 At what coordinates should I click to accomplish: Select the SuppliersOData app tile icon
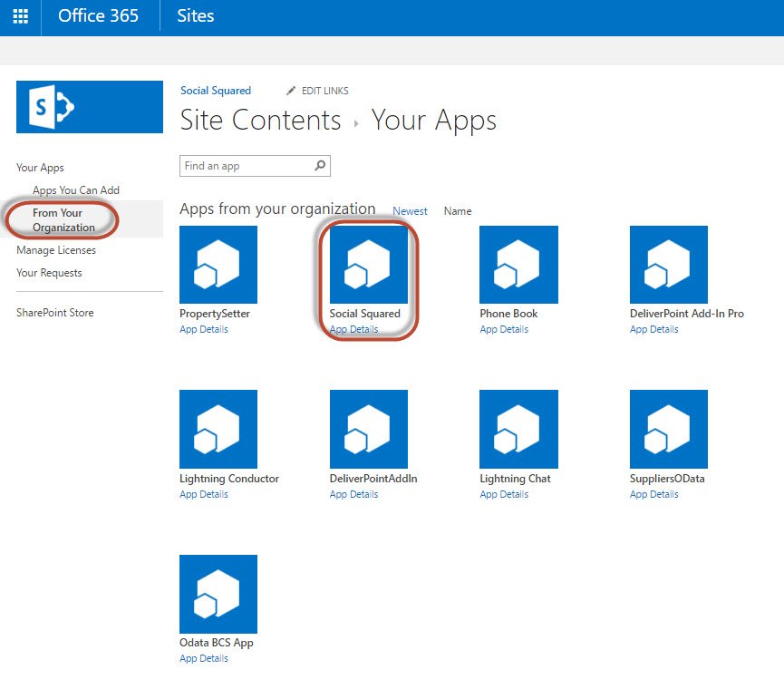point(668,429)
